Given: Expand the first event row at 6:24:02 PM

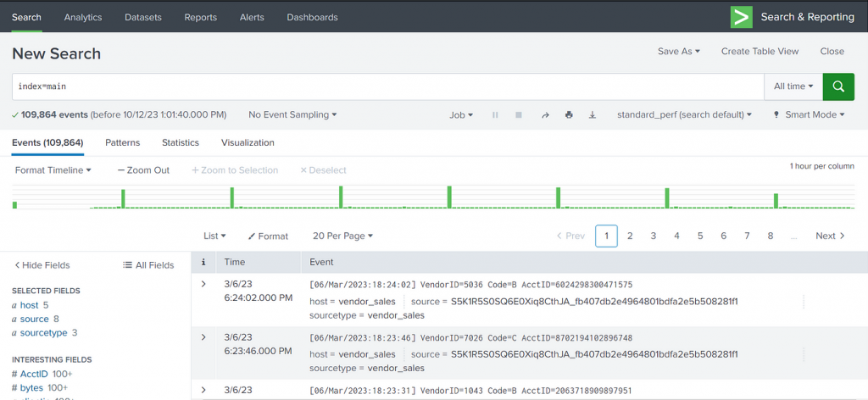Looking at the screenshot, I should coord(203,284).
